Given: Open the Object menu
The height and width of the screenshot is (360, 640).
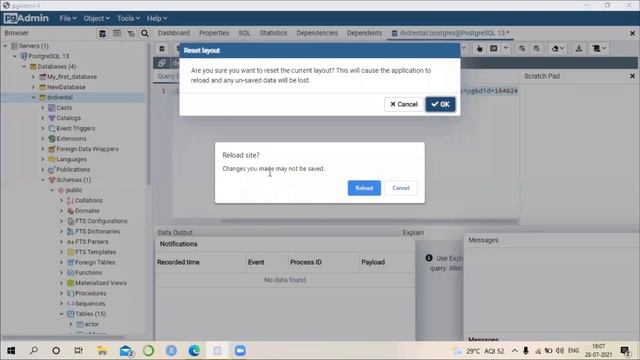Looking at the screenshot, I should click(x=96, y=18).
